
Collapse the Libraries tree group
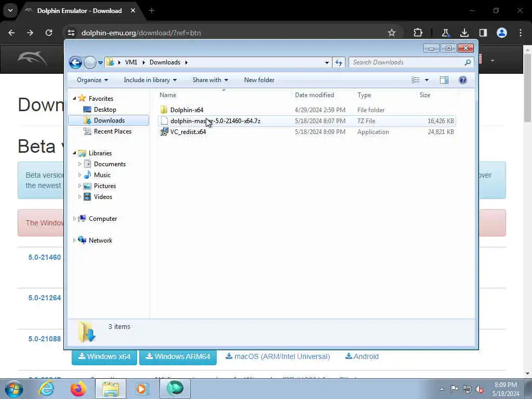(74, 153)
